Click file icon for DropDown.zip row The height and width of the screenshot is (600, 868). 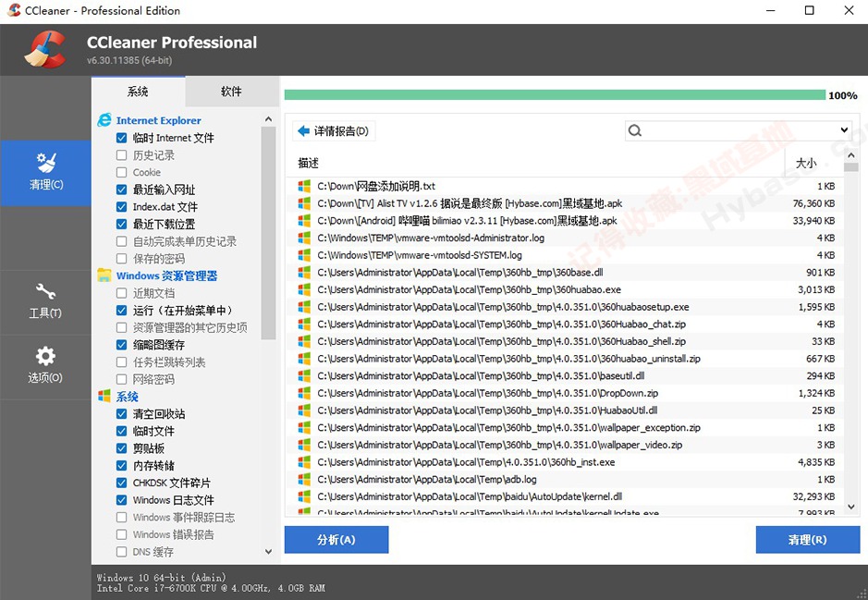304,393
